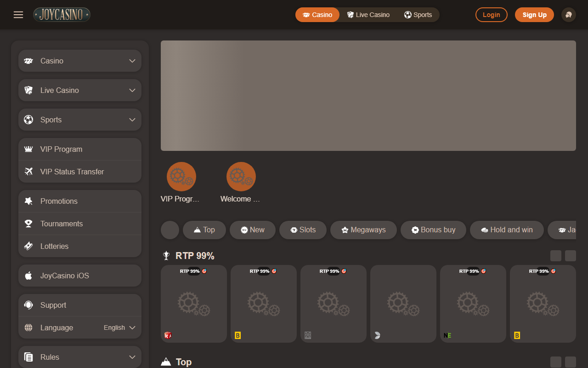588x368 pixels.
Task: Click the provider icon on the fourth game card
Action: 377,335
